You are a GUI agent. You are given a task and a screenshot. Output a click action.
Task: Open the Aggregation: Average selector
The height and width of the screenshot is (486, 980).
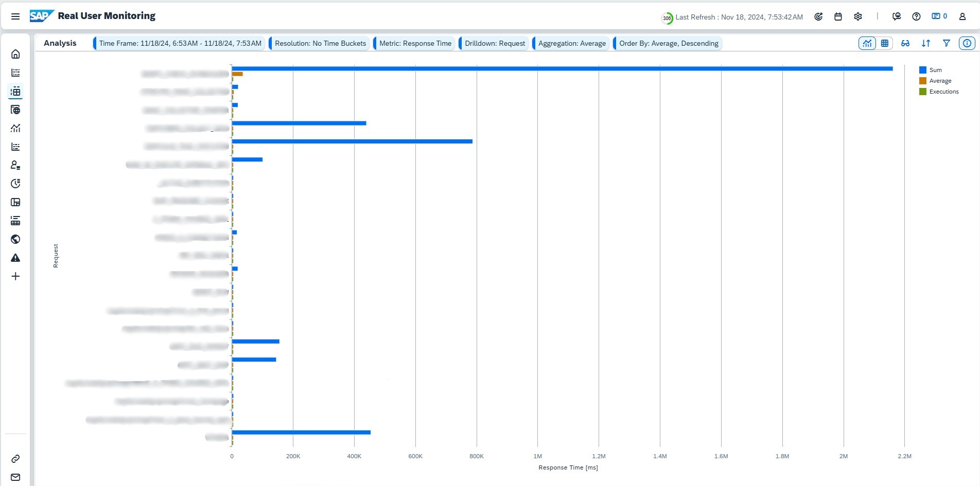tap(572, 43)
